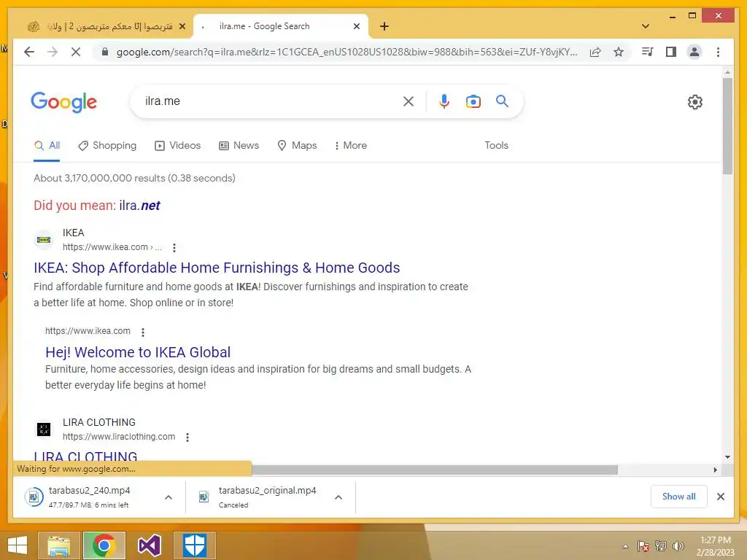Click the IKEA site favicon

pos(44,239)
